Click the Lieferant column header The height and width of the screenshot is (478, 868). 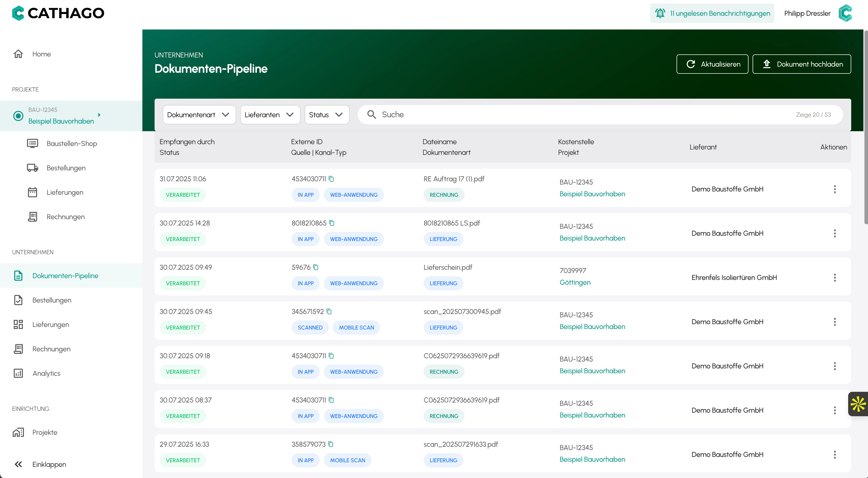[x=703, y=147]
